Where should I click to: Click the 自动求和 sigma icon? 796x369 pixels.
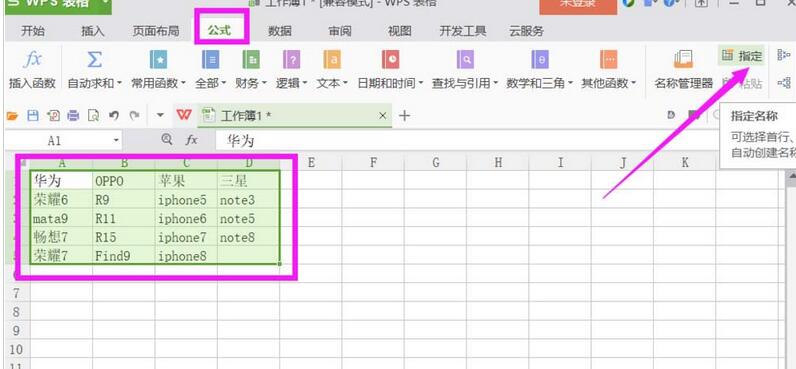point(94,60)
